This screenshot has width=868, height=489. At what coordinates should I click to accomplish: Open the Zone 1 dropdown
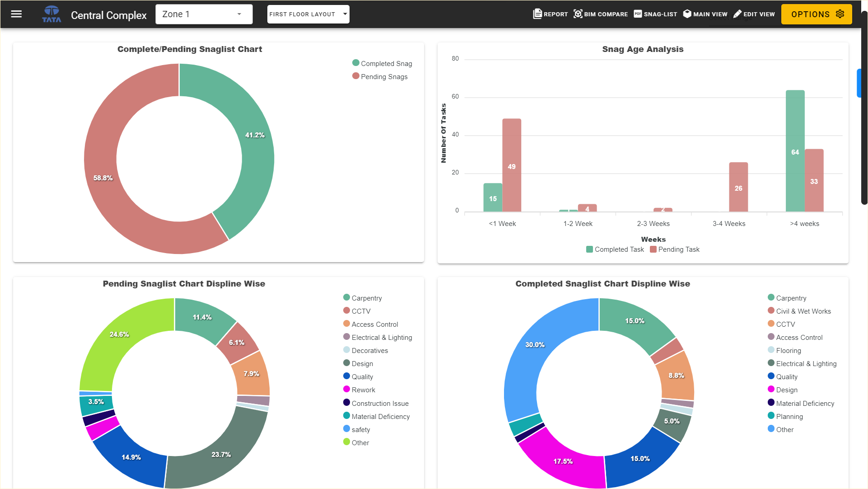204,14
